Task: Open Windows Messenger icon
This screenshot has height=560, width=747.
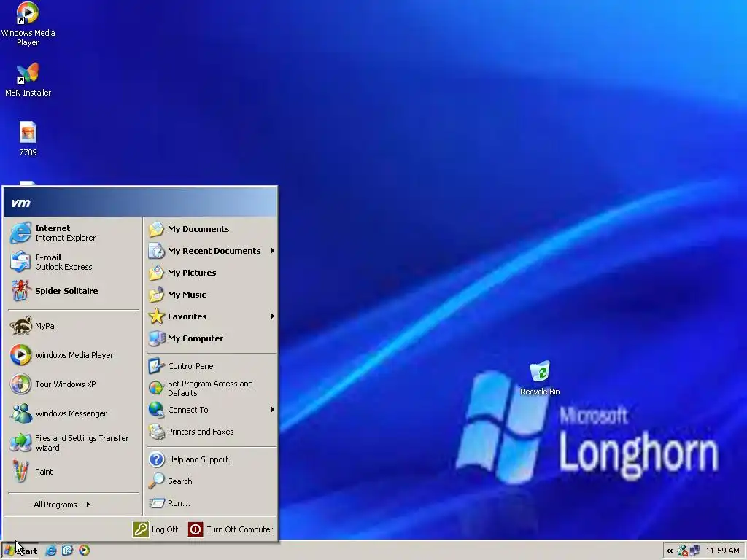Action: pos(20,413)
